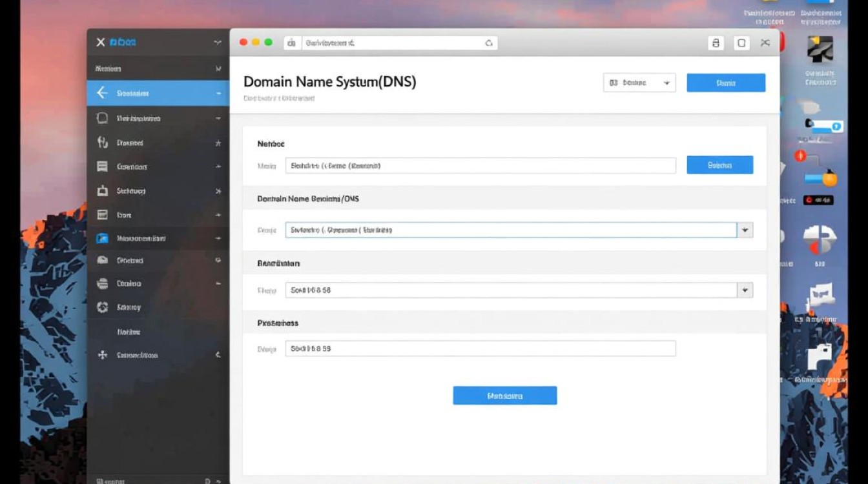Open the database stack icon in the sidebar
868x484 pixels.
[103, 283]
